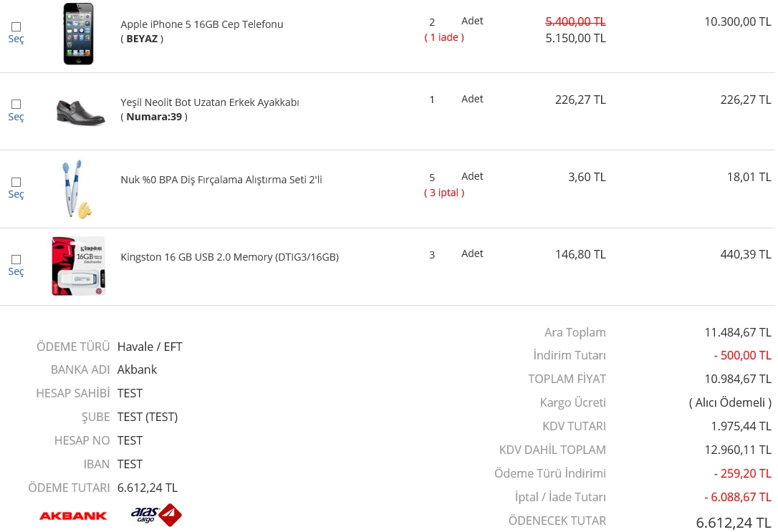Open Nuk %0 BPA Diş Fırçalama product name
778x532 pixels.
221,180
